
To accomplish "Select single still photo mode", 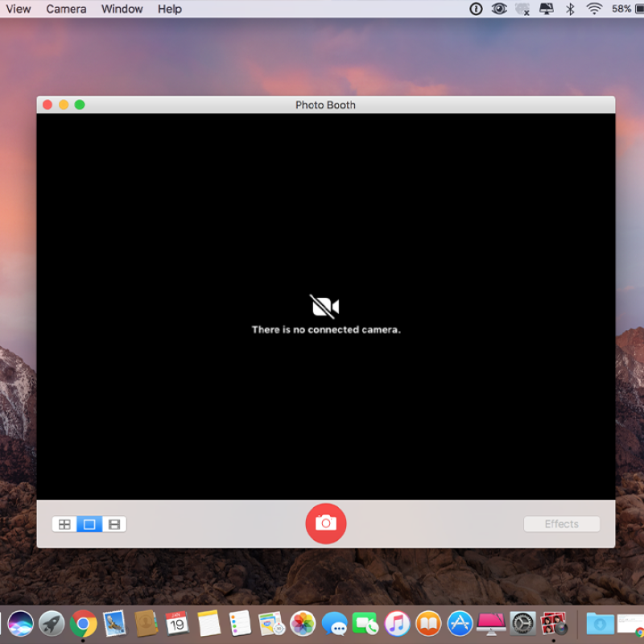I will (x=89, y=524).
